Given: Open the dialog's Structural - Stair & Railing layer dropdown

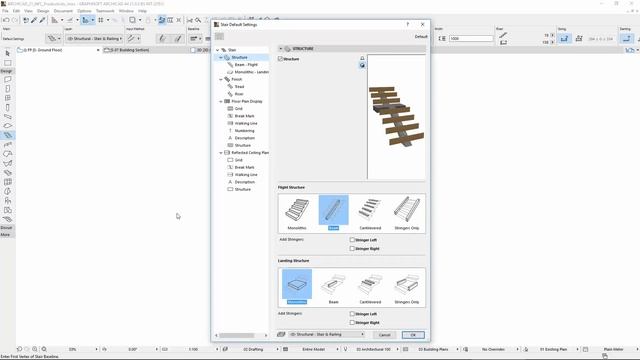Looking at the screenshot, I should (327, 334).
